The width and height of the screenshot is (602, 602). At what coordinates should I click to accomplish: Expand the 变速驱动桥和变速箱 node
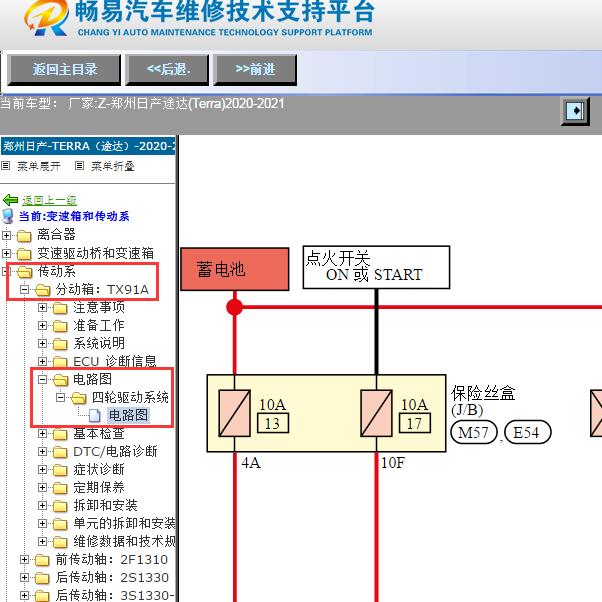click(x=6, y=253)
